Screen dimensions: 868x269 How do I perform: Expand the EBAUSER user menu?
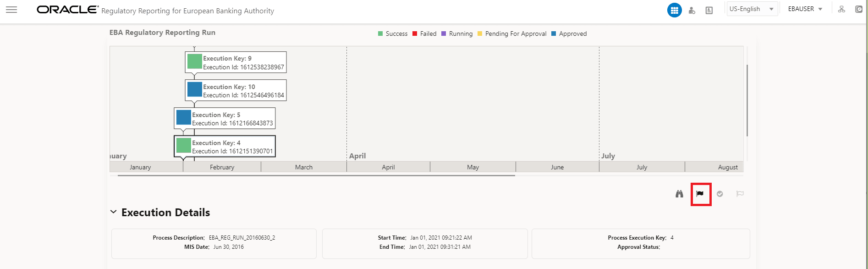tap(805, 9)
